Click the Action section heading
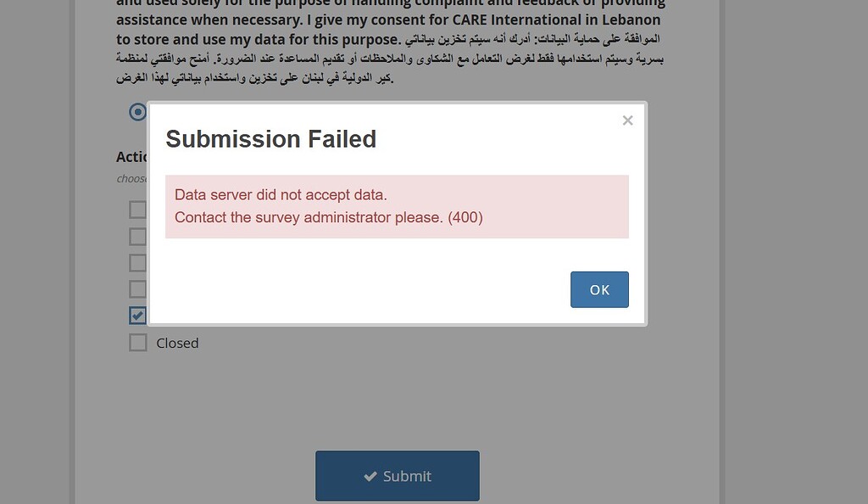Viewport: 868px width, 504px height. point(132,156)
